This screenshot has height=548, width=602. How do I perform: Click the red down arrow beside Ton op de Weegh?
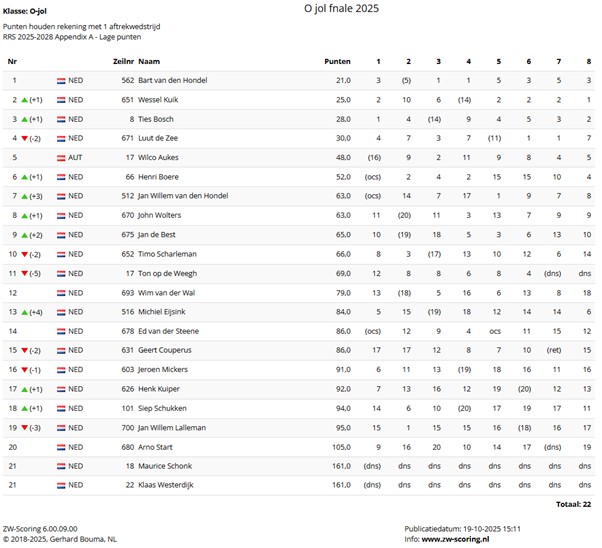[x=22, y=274]
